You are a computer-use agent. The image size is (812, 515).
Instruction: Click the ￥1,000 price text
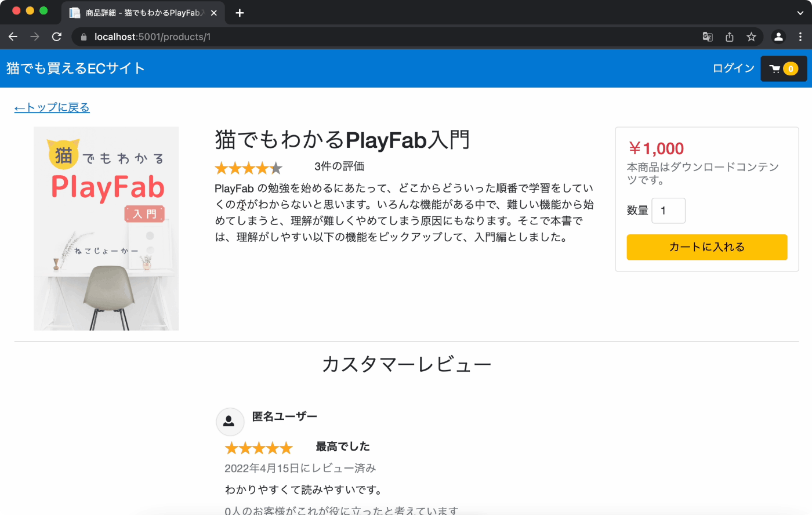point(656,148)
